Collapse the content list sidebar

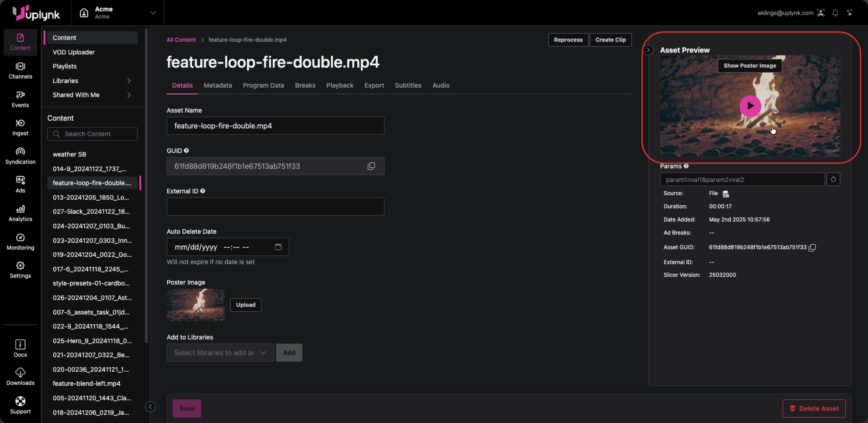pos(150,406)
